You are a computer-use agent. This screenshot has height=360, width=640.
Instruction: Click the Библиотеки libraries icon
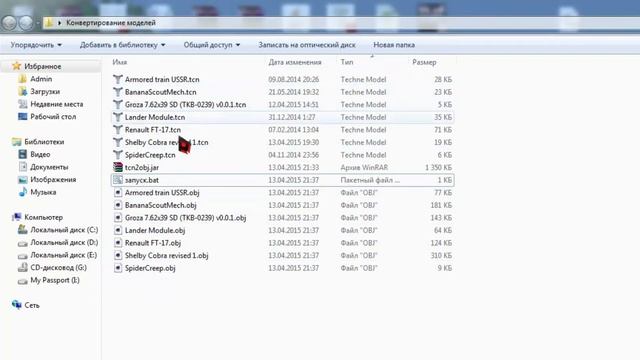point(16,142)
